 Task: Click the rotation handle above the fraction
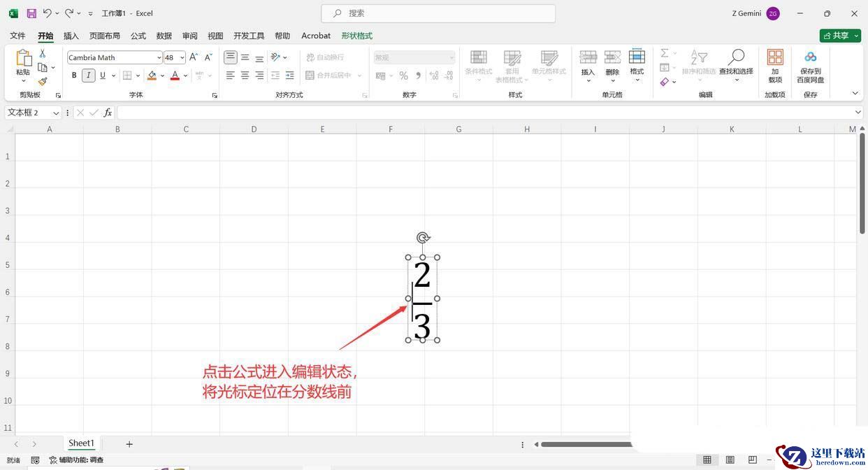(423, 238)
